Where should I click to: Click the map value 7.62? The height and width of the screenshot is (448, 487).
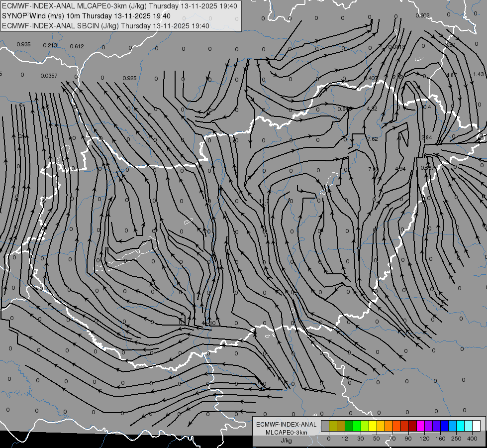point(373,139)
